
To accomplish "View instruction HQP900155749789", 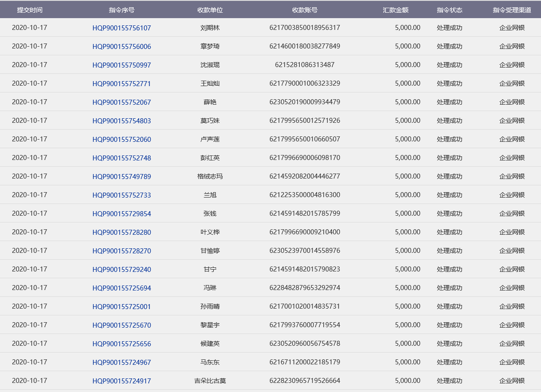I will pos(122,177).
